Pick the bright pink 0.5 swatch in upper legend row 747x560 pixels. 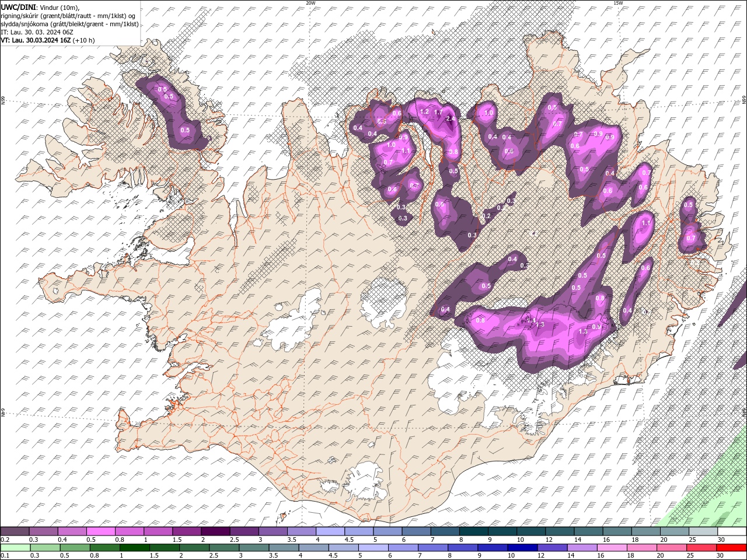point(100,531)
